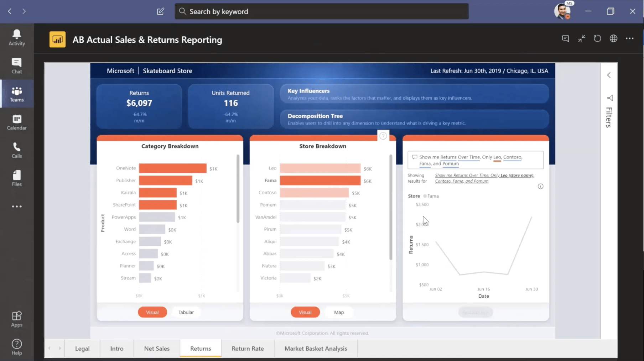The image size is (644, 361).
Task: Reload the tab with refresh icon
Action: [x=597, y=38]
